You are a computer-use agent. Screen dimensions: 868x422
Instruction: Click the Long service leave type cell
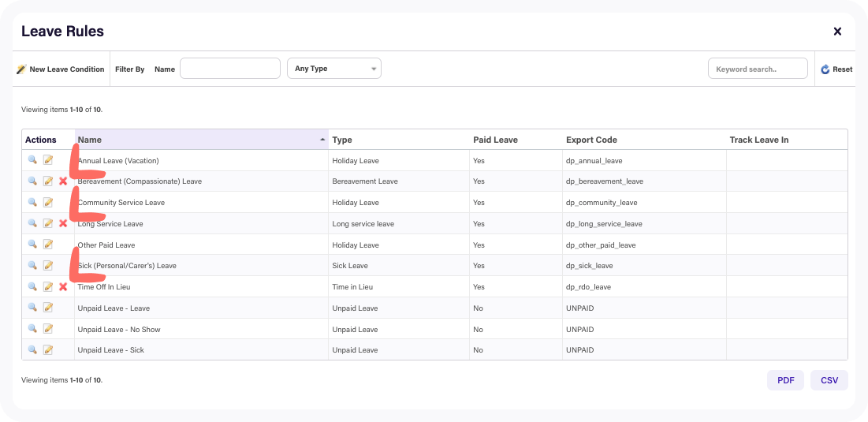[399, 224]
